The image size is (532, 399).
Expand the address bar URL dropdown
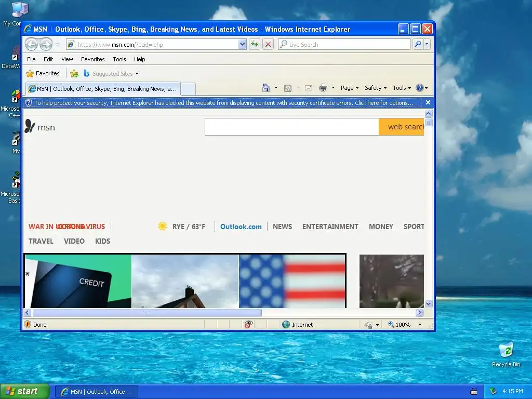coord(242,44)
